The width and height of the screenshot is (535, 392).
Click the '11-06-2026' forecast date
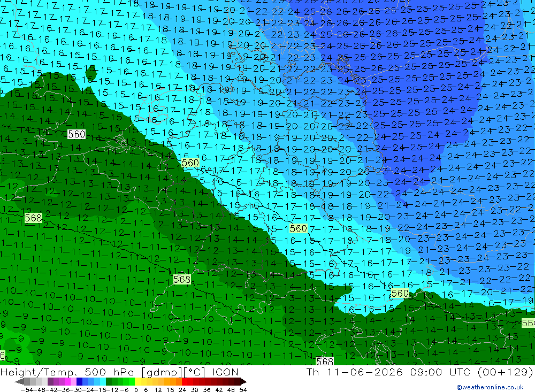[365, 372]
